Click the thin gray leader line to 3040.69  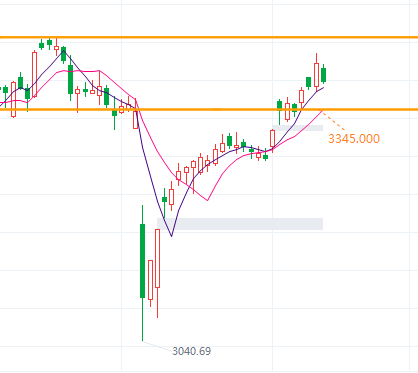157,346
